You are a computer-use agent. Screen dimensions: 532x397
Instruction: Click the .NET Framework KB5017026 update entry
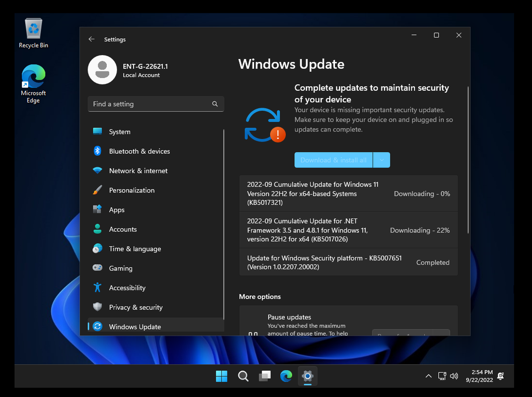[348, 230]
